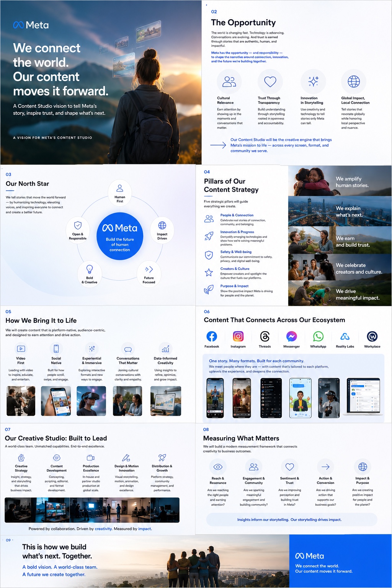Click the Meta logo on closing blue panel

click(310, 556)
